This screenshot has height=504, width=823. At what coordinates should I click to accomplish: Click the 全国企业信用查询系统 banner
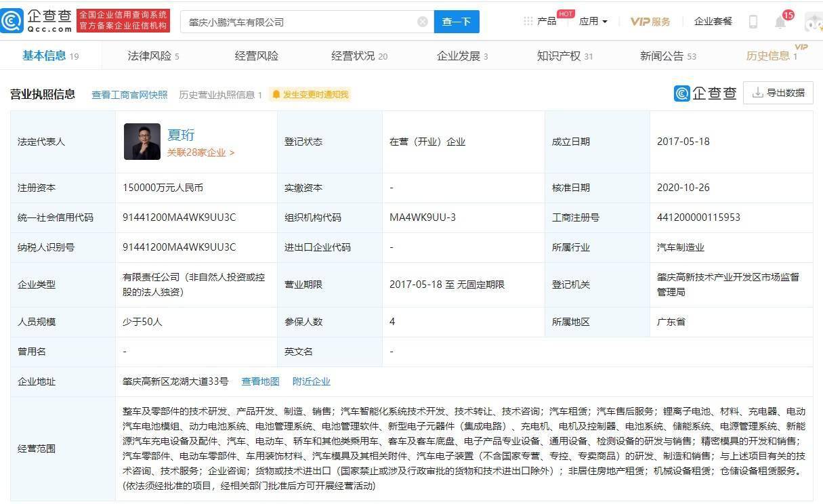click(x=123, y=21)
